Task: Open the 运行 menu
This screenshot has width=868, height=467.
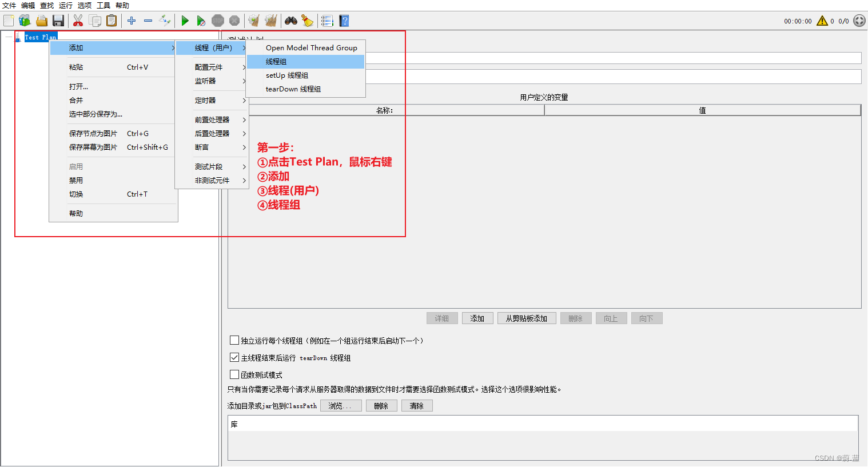Action: click(66, 6)
